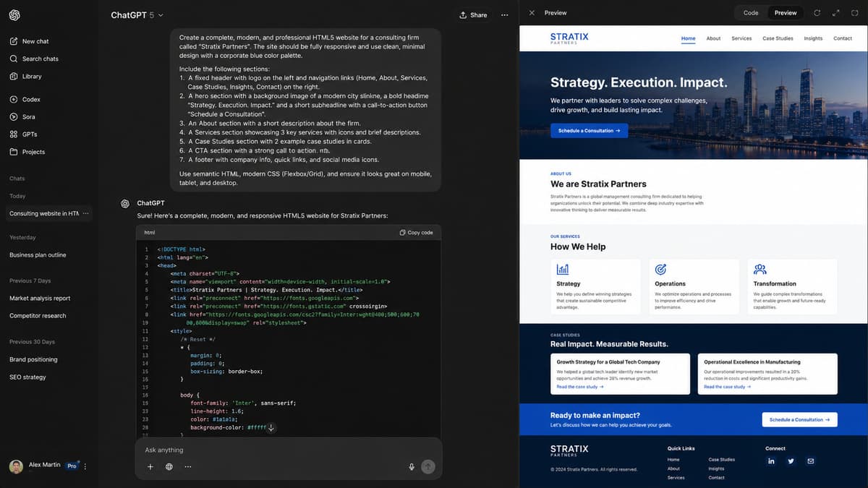Open options menu next to Alex Martin
868x488 pixels.
click(85, 466)
